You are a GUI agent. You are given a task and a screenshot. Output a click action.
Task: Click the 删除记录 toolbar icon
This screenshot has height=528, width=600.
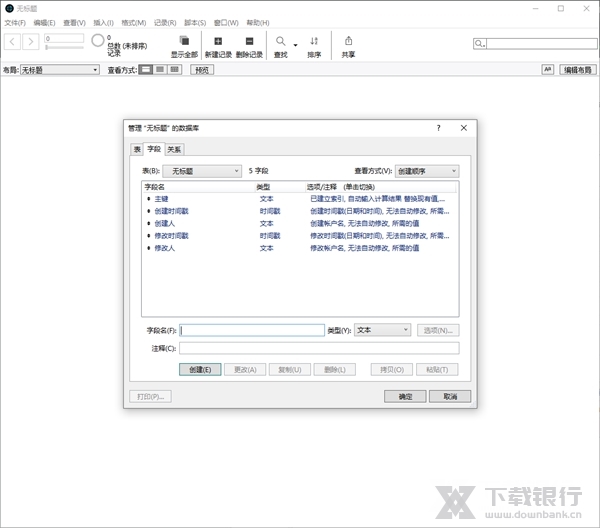(249, 41)
